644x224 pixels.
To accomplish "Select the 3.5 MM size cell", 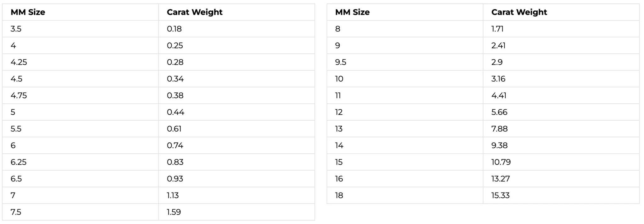I will pyautogui.click(x=16, y=29).
